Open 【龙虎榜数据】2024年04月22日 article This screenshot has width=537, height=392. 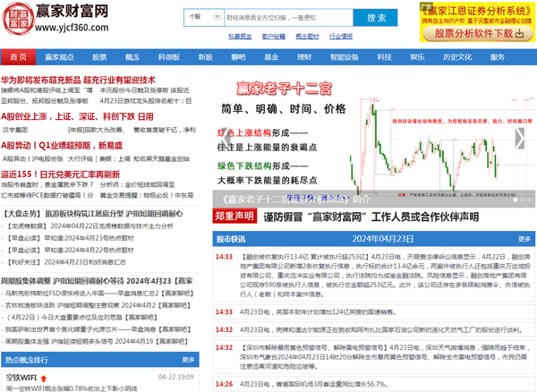(x=90, y=226)
